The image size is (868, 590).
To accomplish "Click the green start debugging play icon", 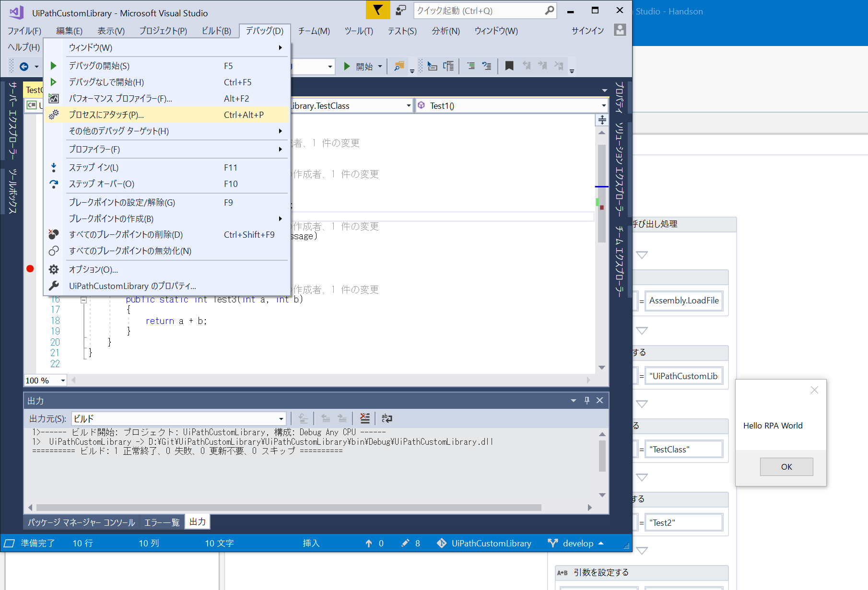I will (x=347, y=66).
